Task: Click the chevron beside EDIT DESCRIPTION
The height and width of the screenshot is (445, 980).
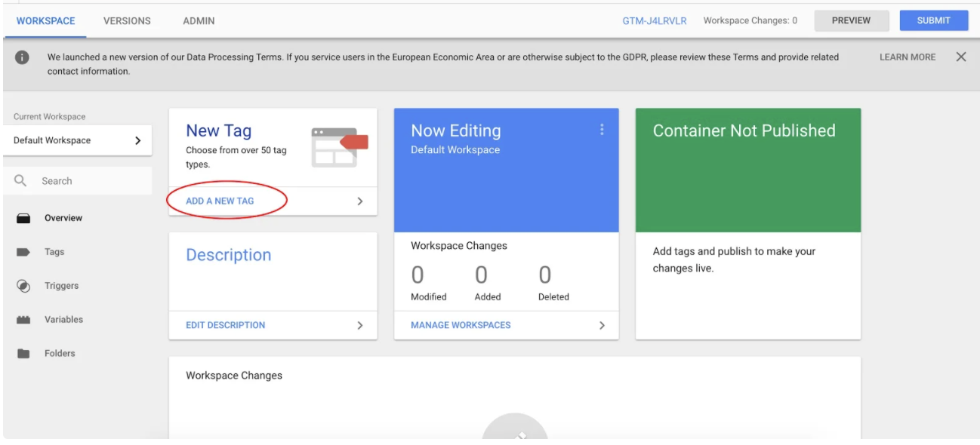Action: coord(360,325)
